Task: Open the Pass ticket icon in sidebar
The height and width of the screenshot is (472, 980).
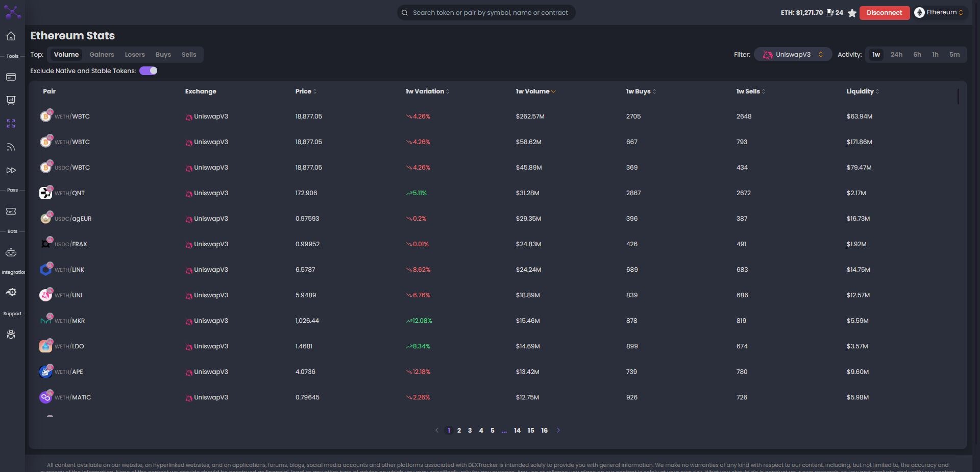Action: coord(11,211)
